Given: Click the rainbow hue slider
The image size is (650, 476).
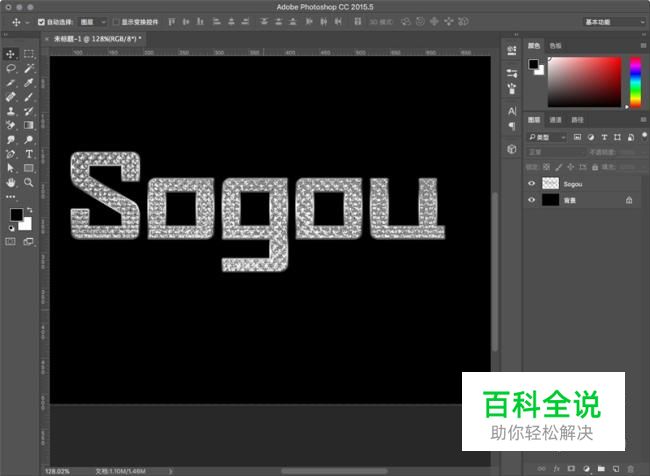Looking at the screenshot, I should click(635, 82).
